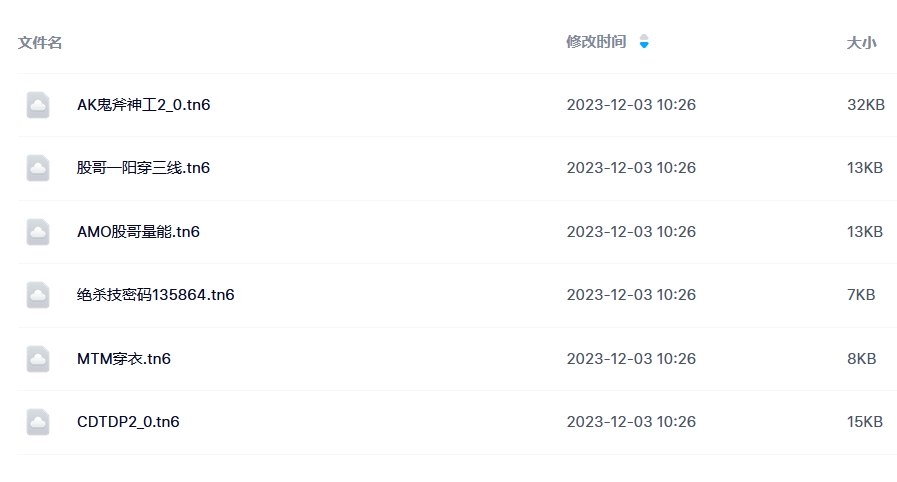Open the file named 绝杀技密码135864.tn6
The image size is (897, 482).
coord(156,294)
